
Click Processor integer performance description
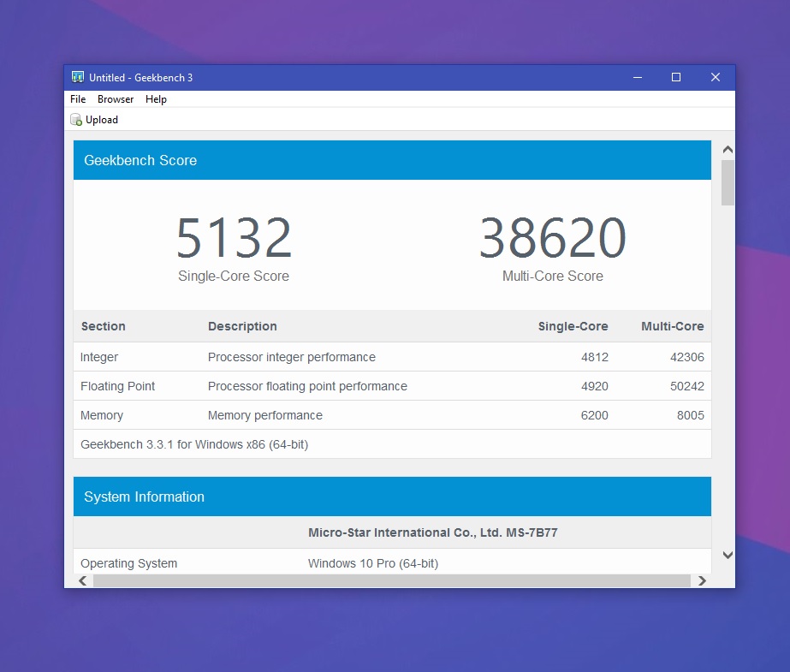point(292,357)
